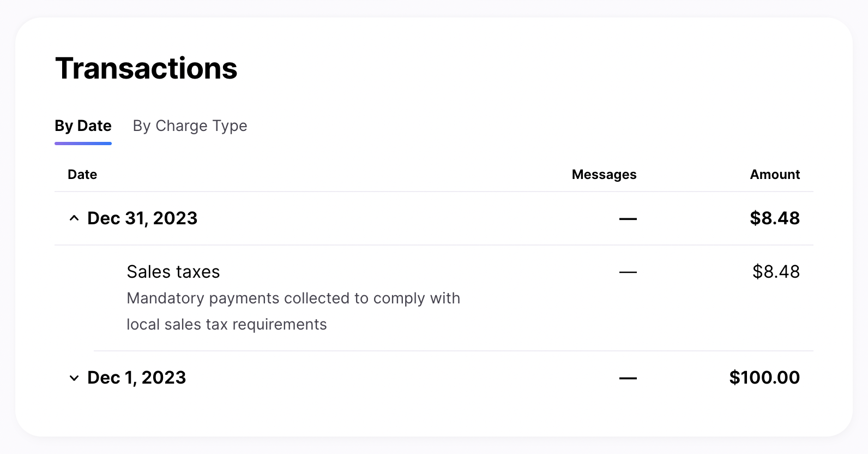Click the Messages column header
The width and height of the screenshot is (868, 454).
click(604, 175)
